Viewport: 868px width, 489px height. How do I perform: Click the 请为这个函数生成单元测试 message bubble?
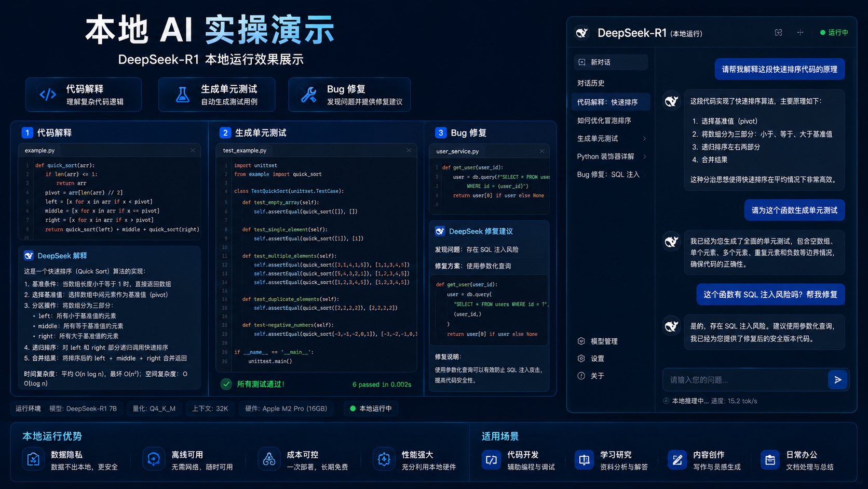794,210
